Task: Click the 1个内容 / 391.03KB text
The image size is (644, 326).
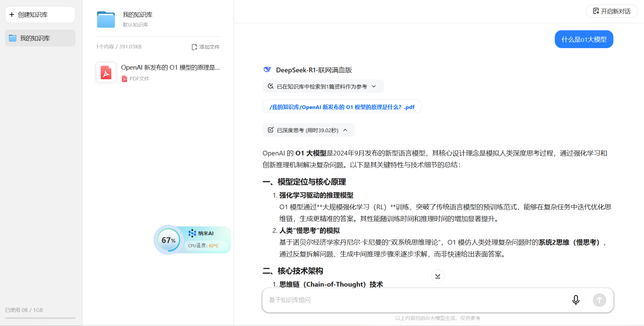Action: click(x=119, y=47)
